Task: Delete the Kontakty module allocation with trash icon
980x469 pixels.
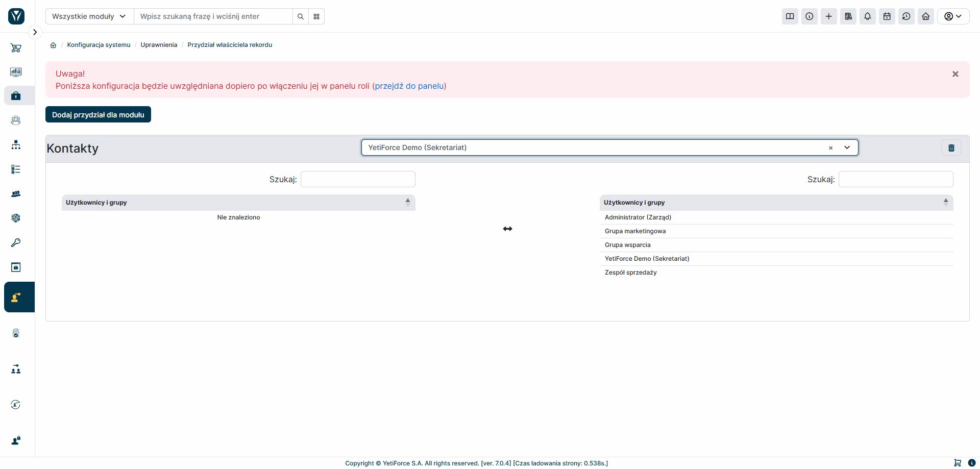Action: 951,148
